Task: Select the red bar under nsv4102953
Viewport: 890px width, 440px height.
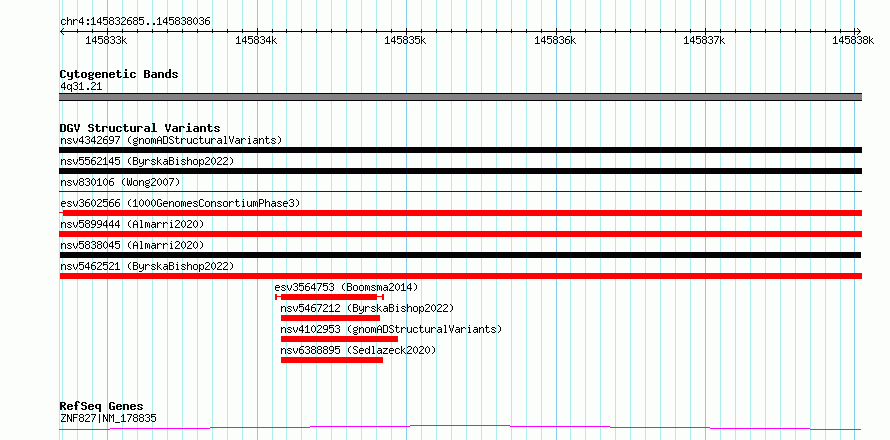Action: (x=339, y=339)
